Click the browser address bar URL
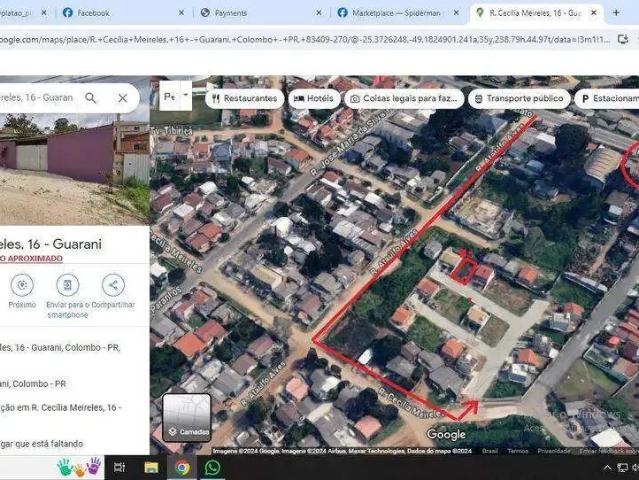This screenshot has height=480, width=639. click(x=304, y=40)
